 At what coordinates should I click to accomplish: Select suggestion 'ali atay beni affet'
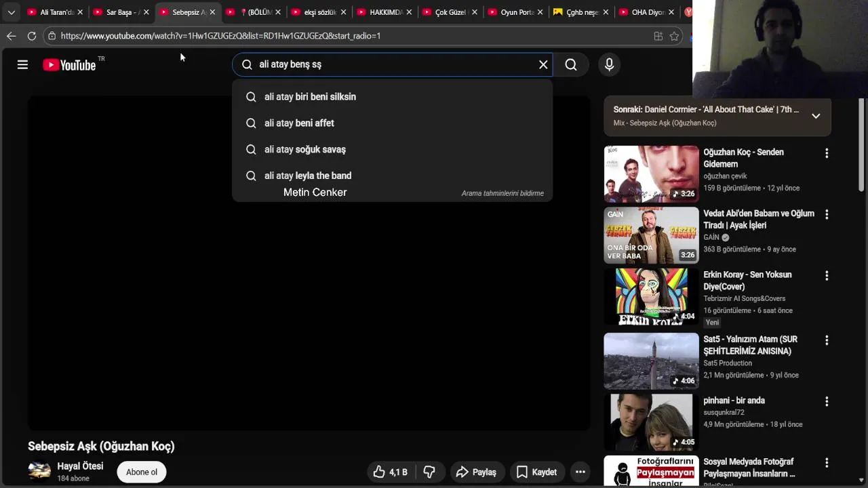click(392, 123)
